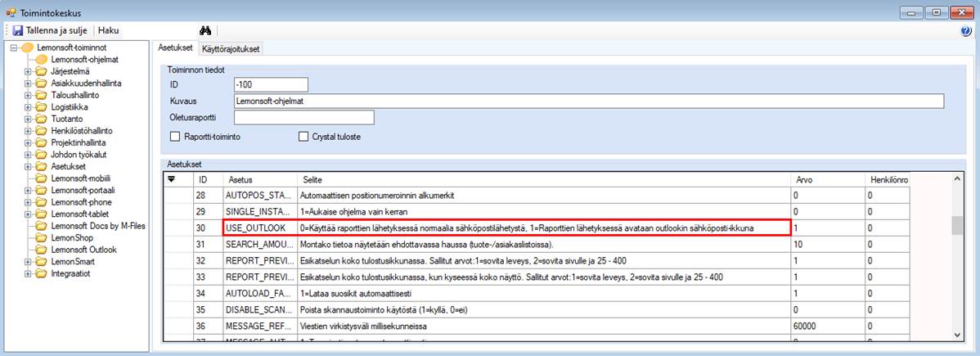Sort by the Selite column header
The height and width of the screenshot is (356, 980).
pos(542,179)
